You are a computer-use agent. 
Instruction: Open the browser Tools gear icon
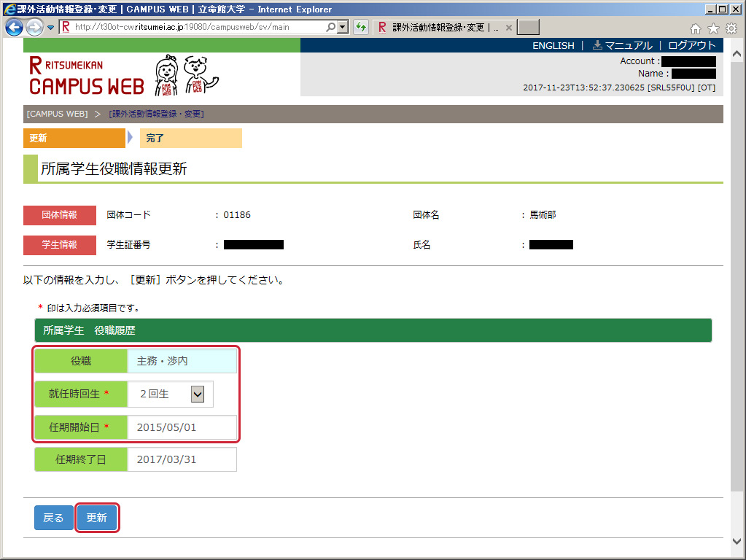tap(731, 28)
